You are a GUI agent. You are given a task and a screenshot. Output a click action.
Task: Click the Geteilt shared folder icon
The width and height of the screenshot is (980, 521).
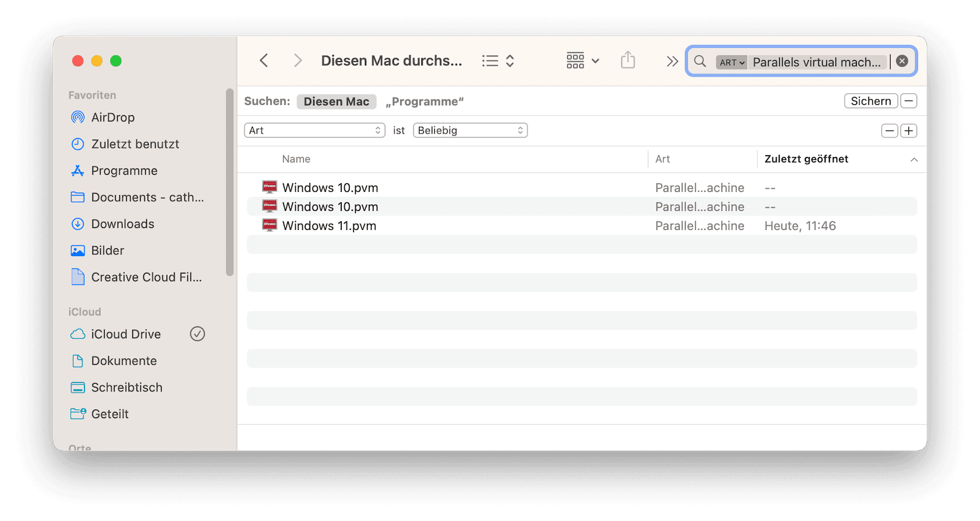tap(78, 414)
